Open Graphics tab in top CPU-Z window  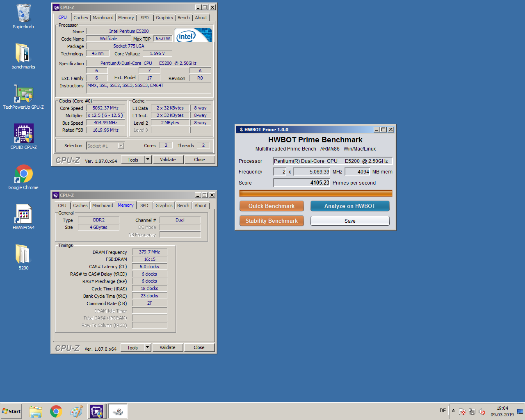[164, 18]
